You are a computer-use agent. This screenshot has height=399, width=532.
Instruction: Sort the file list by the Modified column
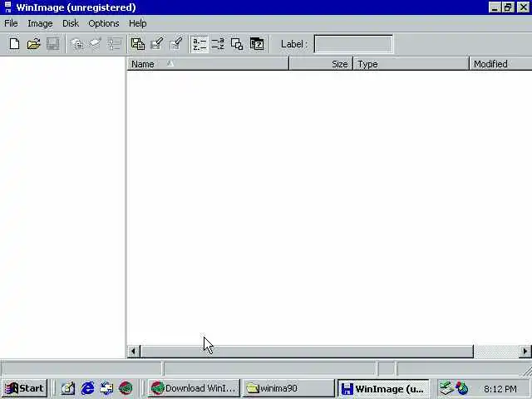click(x=500, y=64)
